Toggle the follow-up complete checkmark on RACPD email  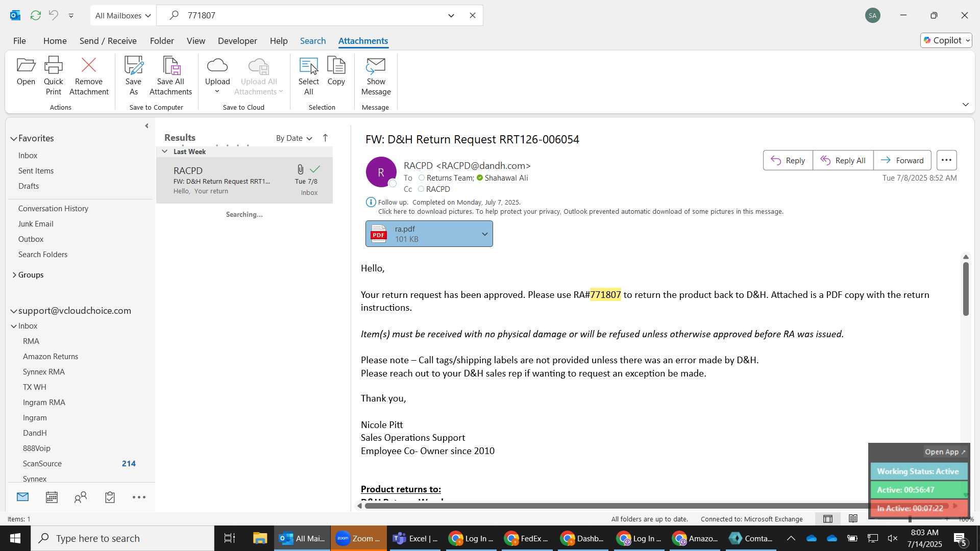coord(315,169)
